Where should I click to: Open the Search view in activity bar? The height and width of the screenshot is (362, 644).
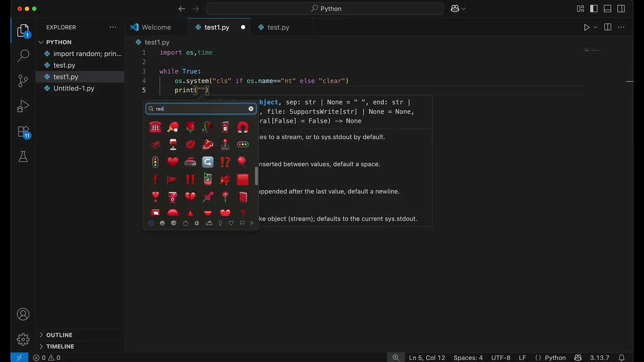[x=23, y=55]
